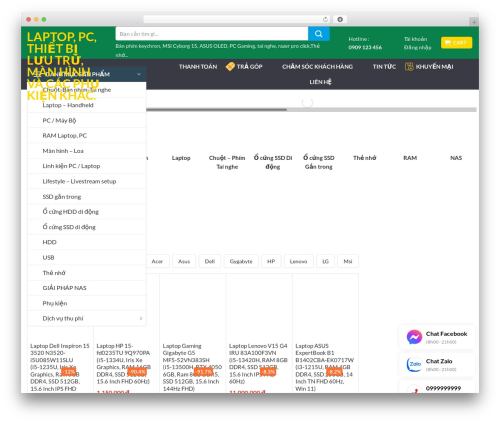Open LIÊN HỆ menu item
Screen dimensions: 500x423
[x=320, y=82]
